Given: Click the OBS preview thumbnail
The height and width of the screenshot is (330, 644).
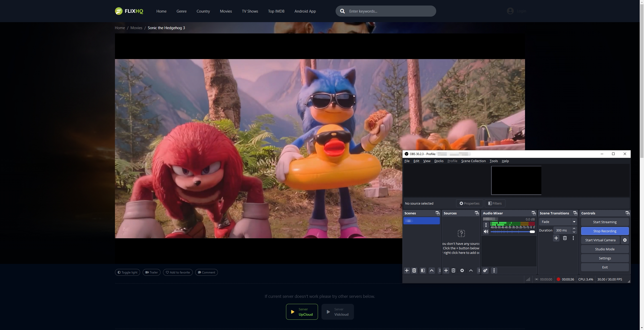Looking at the screenshot, I should coord(516,180).
